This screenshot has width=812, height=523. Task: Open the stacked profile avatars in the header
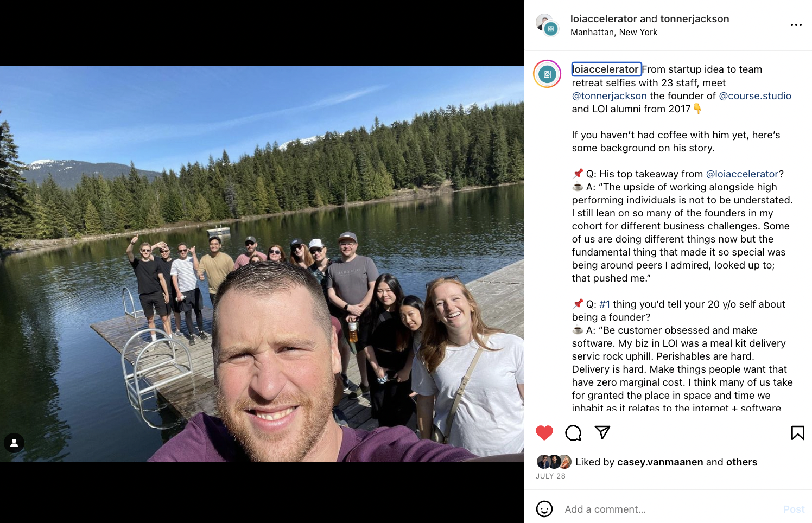(547, 25)
